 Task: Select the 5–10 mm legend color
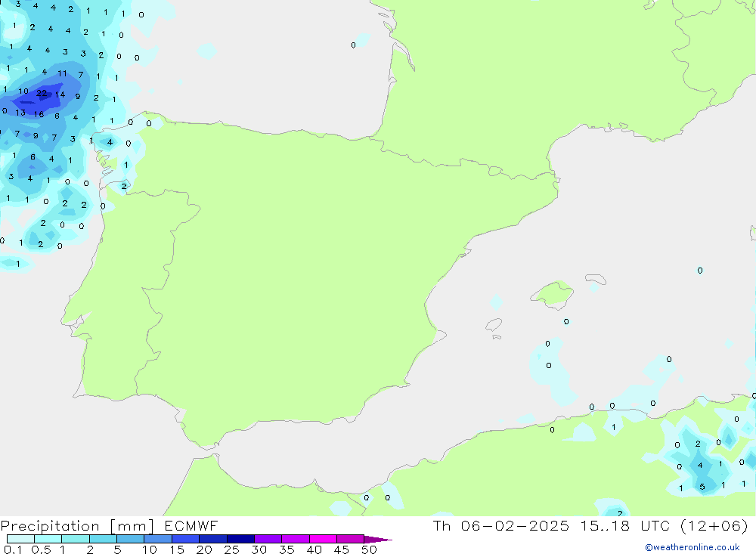coord(130,539)
